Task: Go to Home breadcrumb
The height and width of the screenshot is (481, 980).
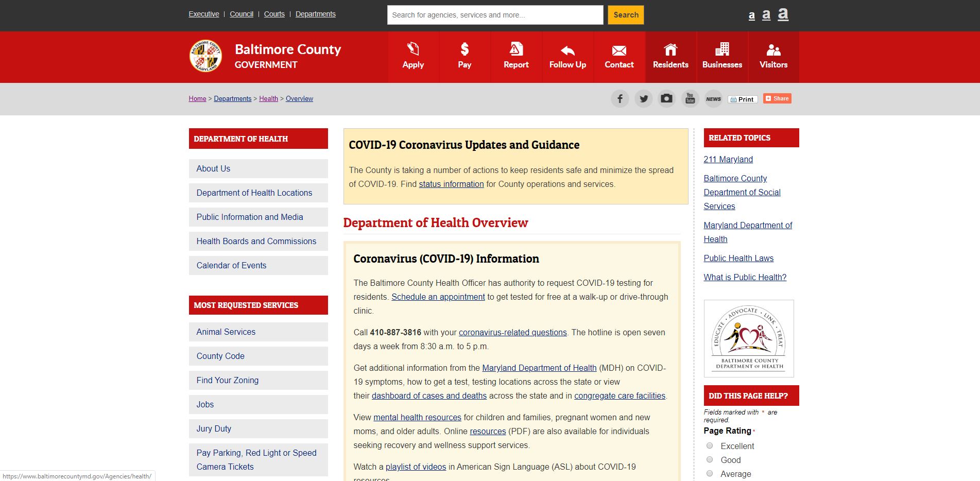Action: coord(197,98)
